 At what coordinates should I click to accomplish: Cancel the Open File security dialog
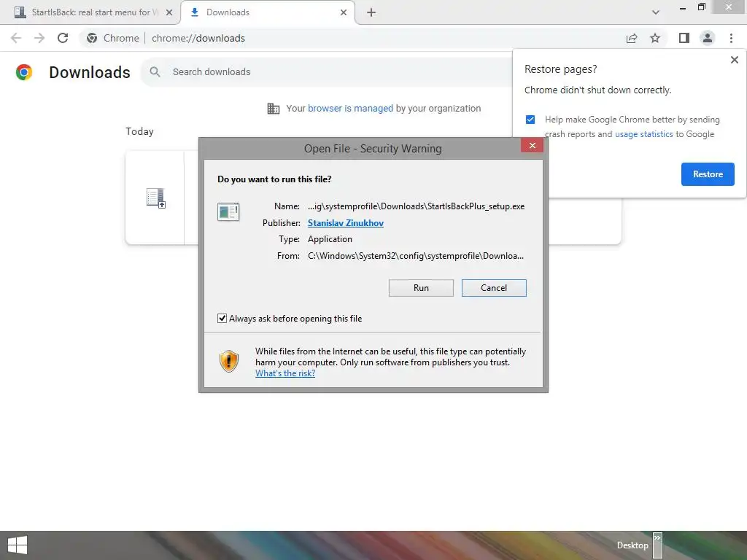494,287
